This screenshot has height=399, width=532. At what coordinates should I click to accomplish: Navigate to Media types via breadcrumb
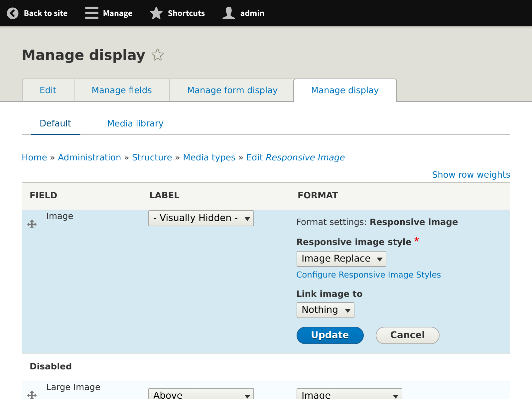tap(209, 157)
